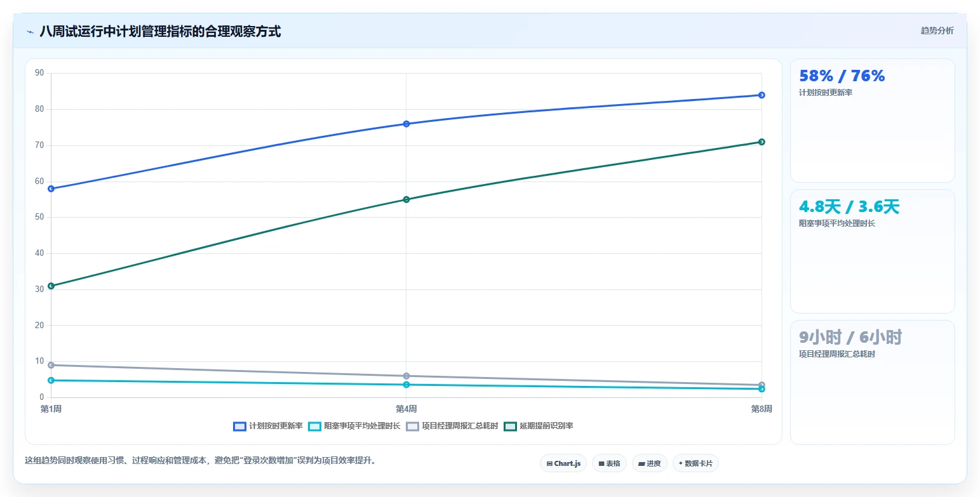Toggle 阻塞事项平均处理时长 legend swatch
Viewport: 980px width, 497px height.
[314, 427]
